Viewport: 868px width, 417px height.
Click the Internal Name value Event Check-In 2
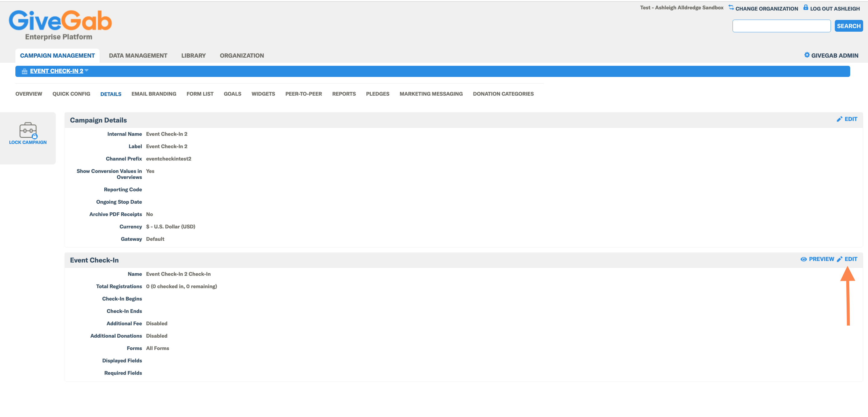pyautogui.click(x=166, y=134)
